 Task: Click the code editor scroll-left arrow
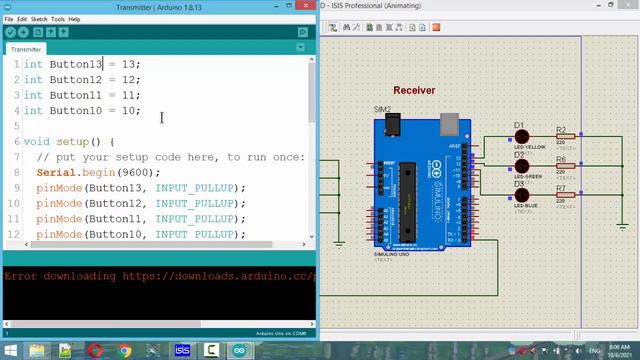pyautogui.click(x=27, y=244)
